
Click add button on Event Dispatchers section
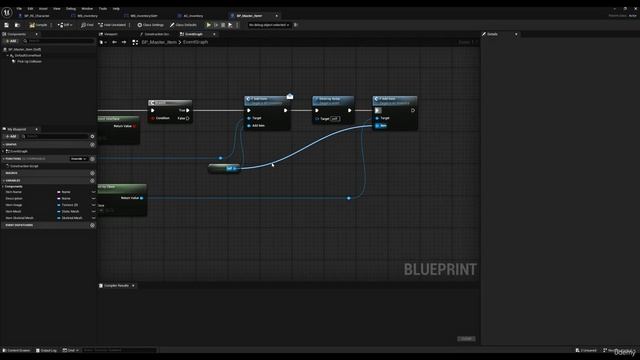92,225
